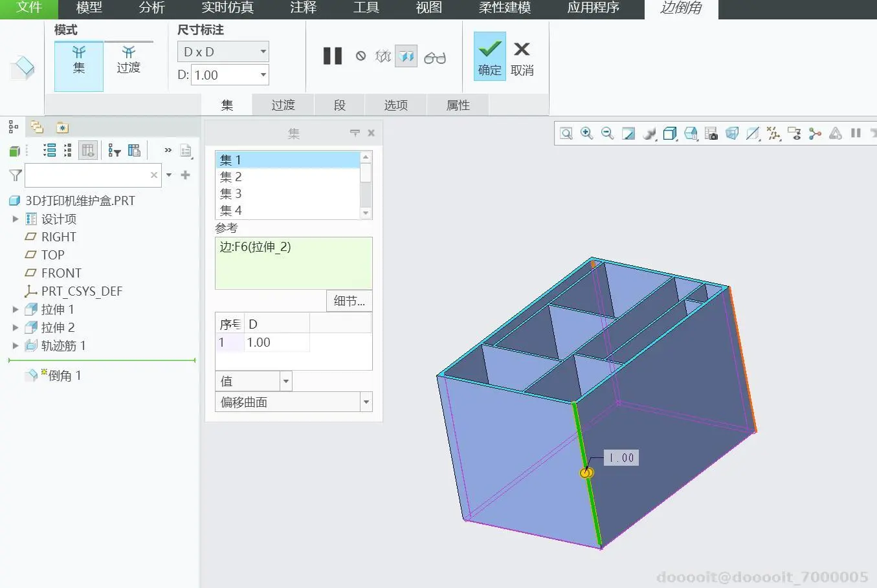Pause the edge chamfer feature tool
Screen dimensions: 877x588
click(333, 56)
